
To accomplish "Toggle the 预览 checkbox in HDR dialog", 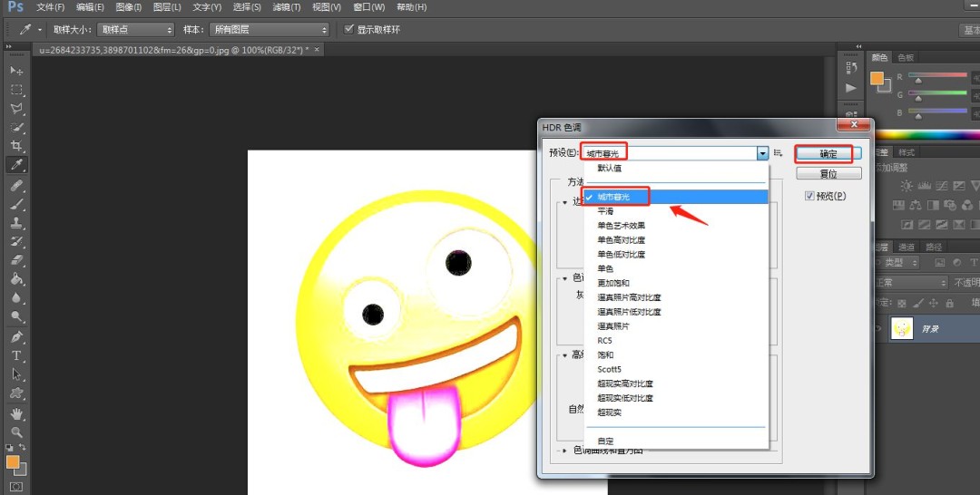I will (810, 196).
